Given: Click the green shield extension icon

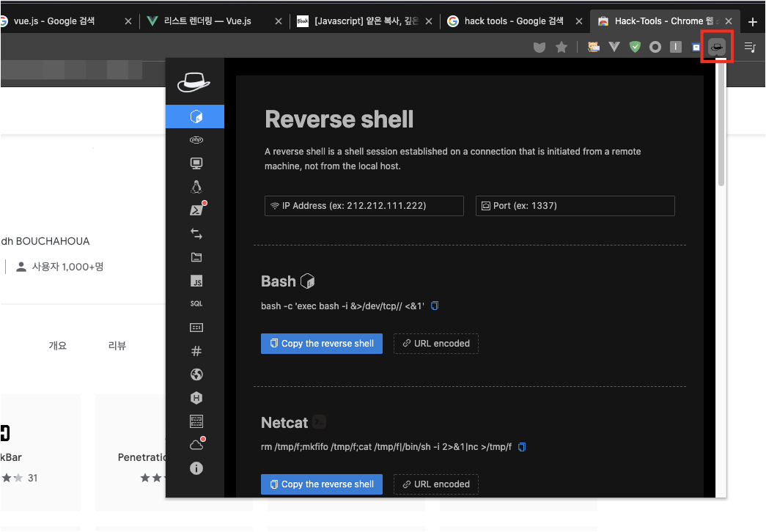Looking at the screenshot, I should (x=635, y=47).
